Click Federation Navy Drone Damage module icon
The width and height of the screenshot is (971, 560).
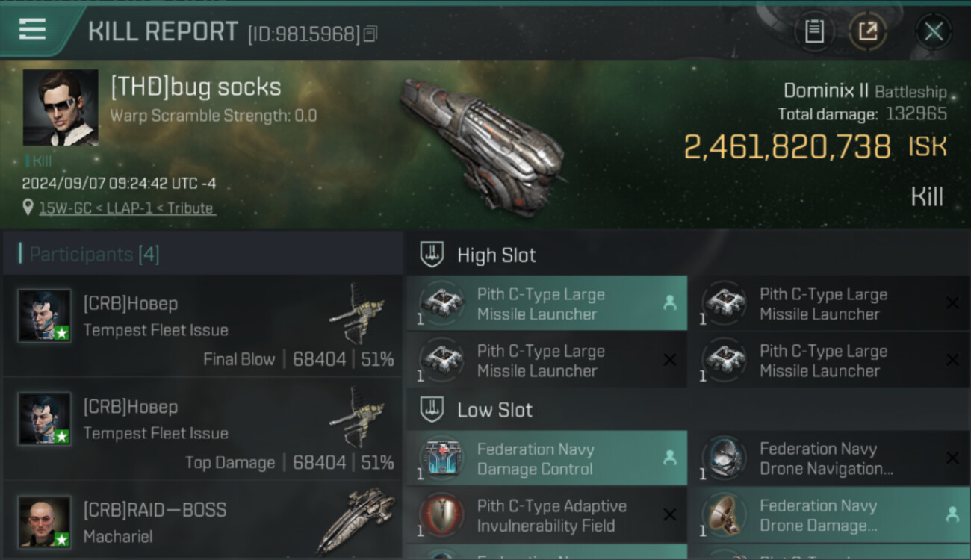click(725, 514)
